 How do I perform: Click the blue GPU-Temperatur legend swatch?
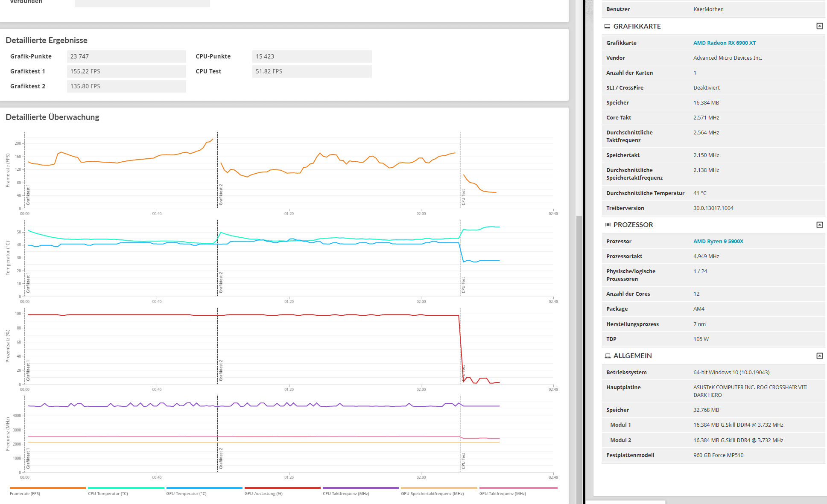[x=205, y=488]
